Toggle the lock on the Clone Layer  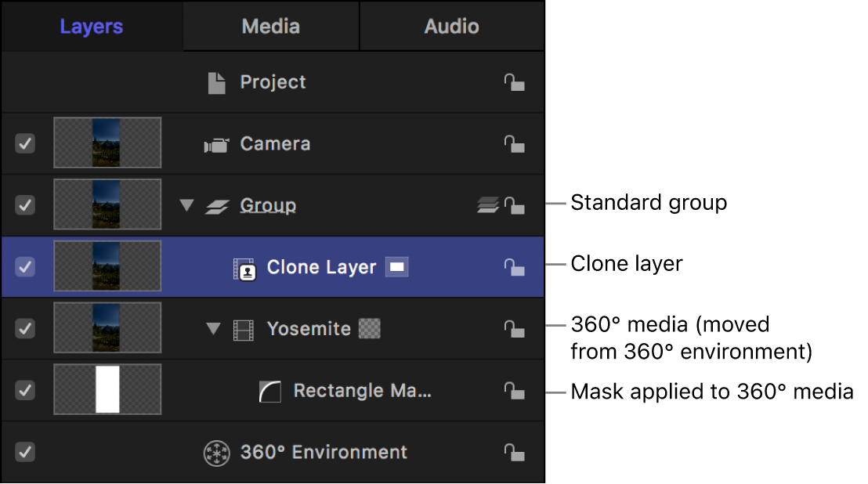point(515,266)
